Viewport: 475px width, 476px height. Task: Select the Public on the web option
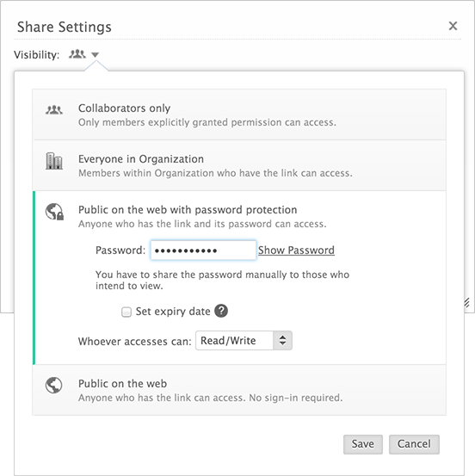239,390
